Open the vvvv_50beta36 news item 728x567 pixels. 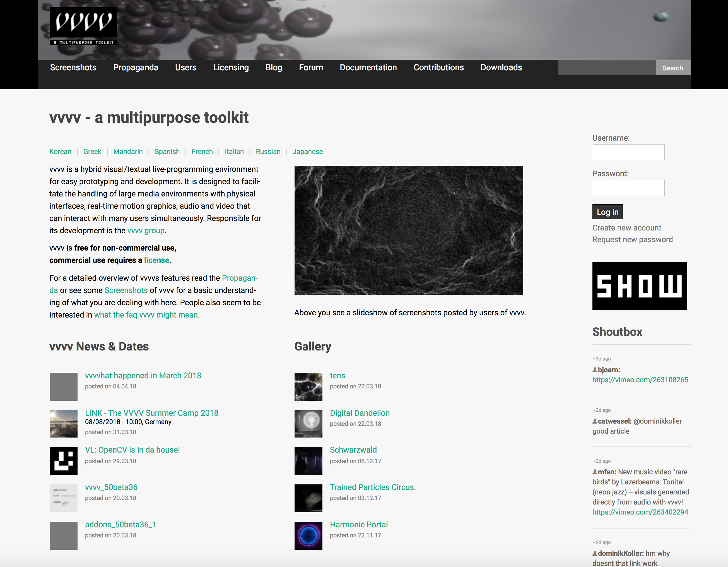click(x=111, y=487)
